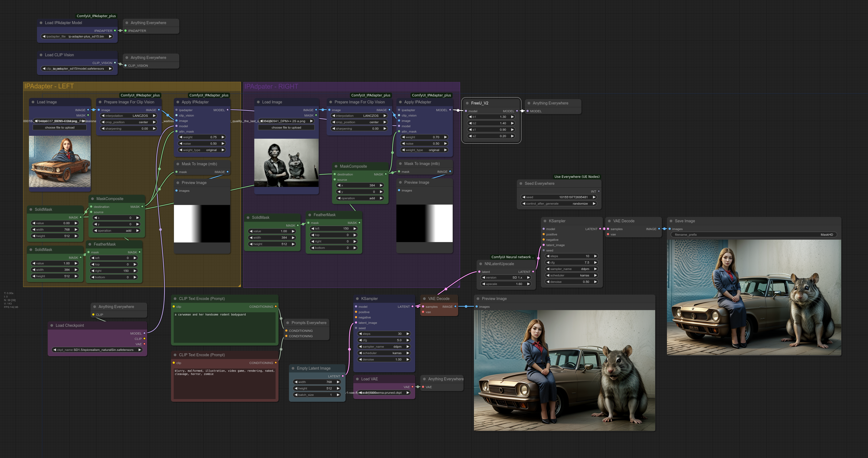Click left arrow on Empty Latent width
This screenshot has width=868, height=458.
(296, 382)
